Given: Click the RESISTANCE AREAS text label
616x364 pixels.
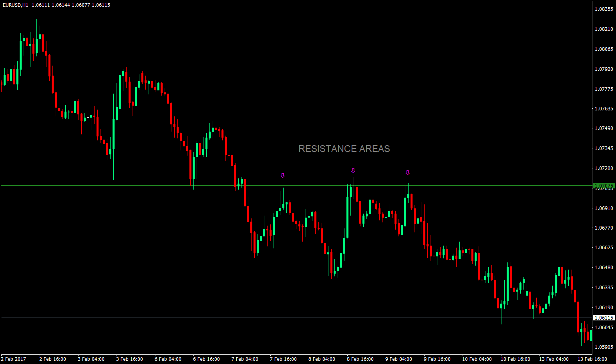Looking at the screenshot, I should coord(344,149).
